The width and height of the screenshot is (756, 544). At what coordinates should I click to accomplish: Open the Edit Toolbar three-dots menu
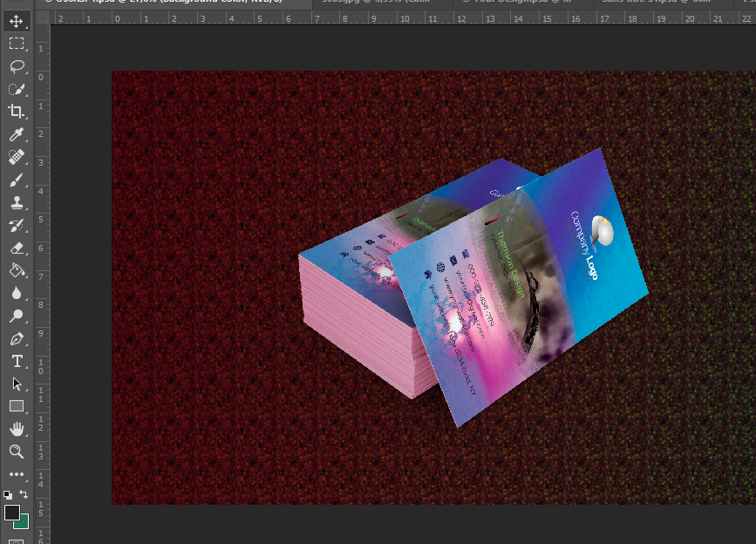pyautogui.click(x=17, y=474)
